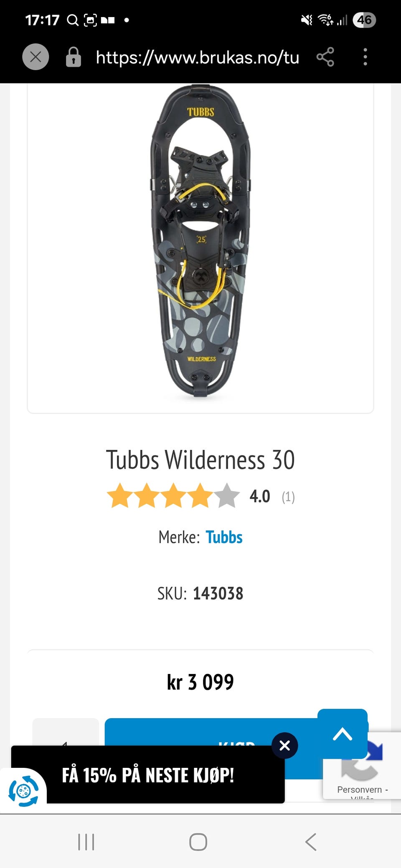Tap the quantity input field
This screenshot has height=868, width=401.
click(x=66, y=733)
